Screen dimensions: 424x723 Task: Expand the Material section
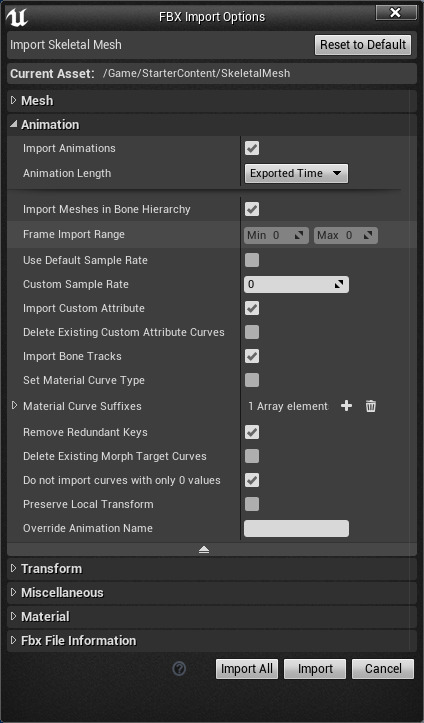[x=13, y=616]
